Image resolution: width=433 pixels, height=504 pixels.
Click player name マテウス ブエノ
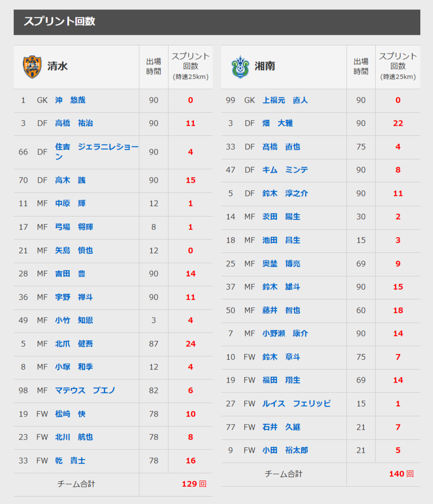85,390
